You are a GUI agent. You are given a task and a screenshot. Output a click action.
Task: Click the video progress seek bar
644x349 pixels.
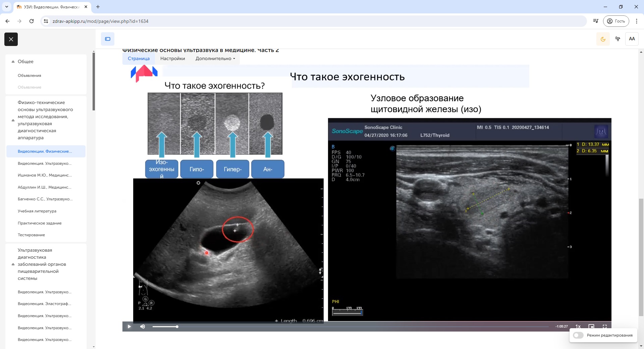tap(335, 327)
